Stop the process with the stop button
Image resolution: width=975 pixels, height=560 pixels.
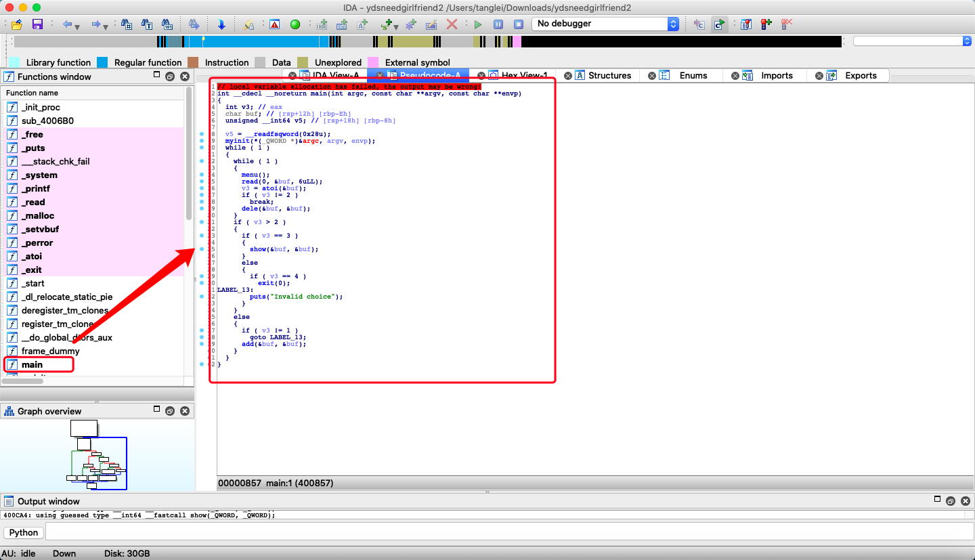click(519, 24)
